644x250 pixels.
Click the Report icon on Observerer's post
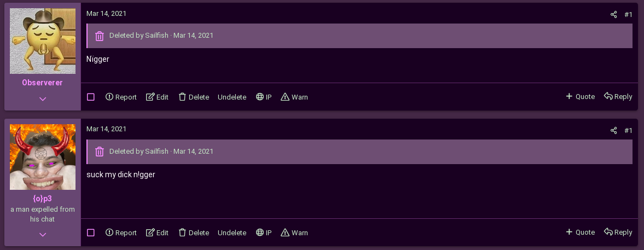coord(109,97)
